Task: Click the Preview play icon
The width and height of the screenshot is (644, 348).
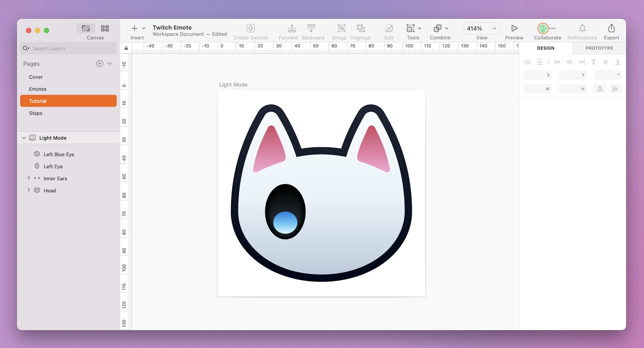Action: tap(514, 27)
